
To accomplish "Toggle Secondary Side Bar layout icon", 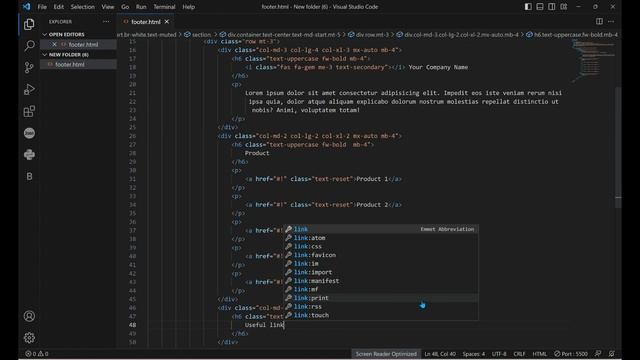I will [551, 7].
